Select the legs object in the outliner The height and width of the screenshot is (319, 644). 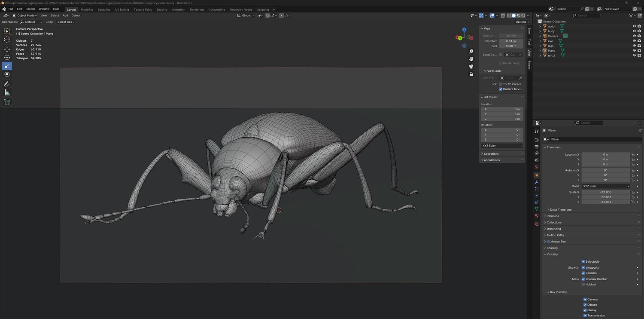pos(550,46)
